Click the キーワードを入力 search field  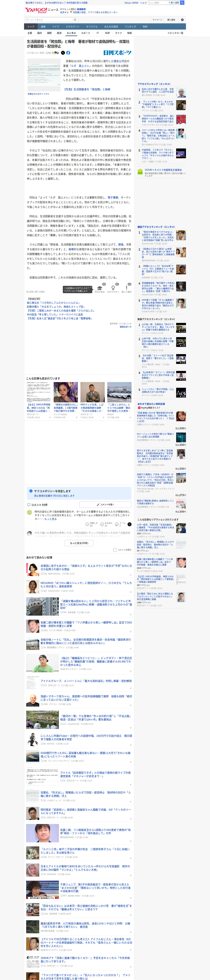pyautogui.click(x=49, y=20)
